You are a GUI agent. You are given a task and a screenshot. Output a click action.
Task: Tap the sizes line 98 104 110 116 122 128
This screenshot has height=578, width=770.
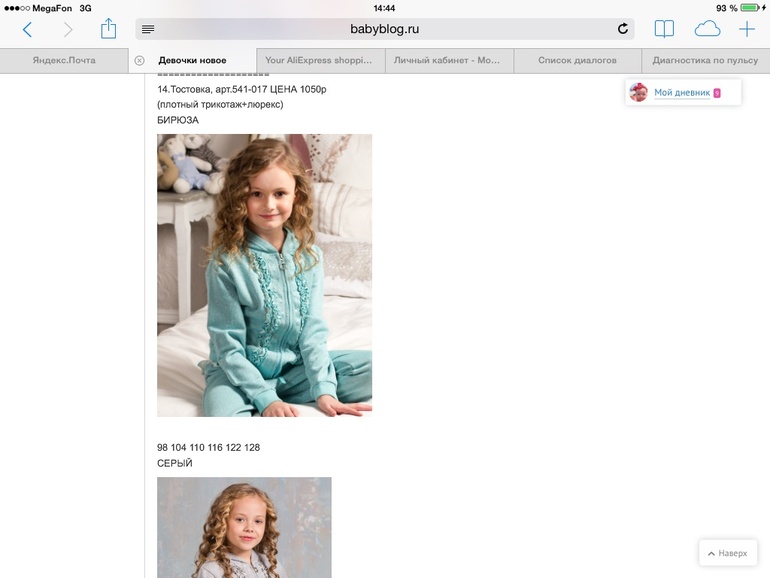pos(208,447)
